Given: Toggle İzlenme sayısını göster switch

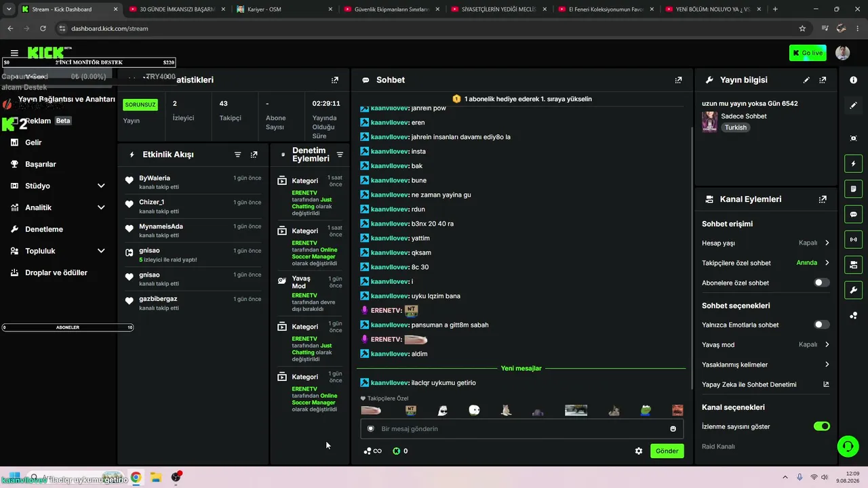Looking at the screenshot, I should [x=821, y=426].
